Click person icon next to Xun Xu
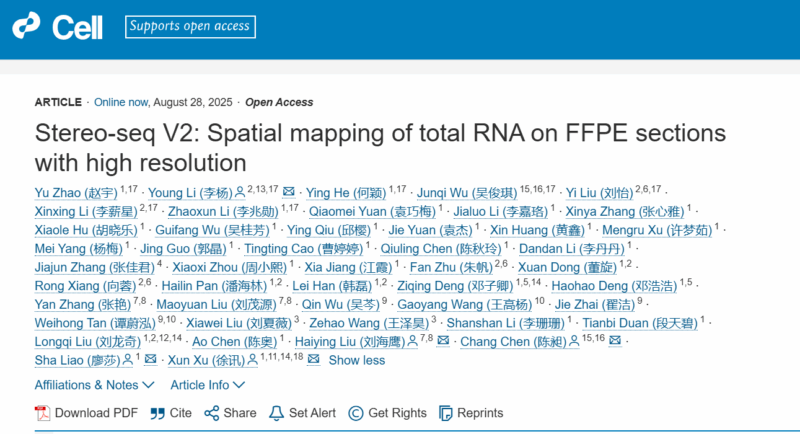The image size is (800, 434). point(252,360)
